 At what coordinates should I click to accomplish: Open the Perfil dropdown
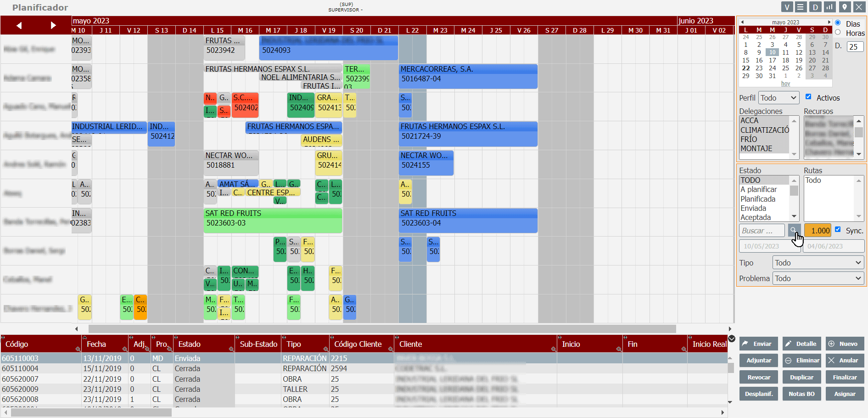tap(778, 98)
